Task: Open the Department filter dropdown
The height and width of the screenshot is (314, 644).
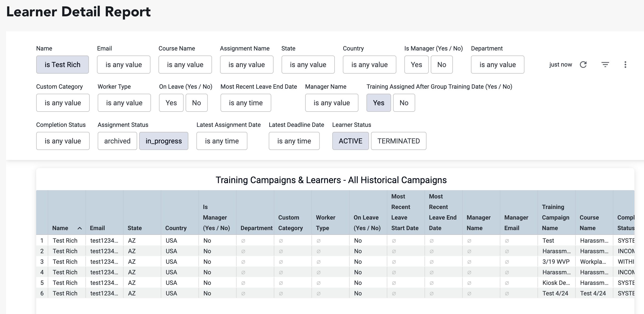Action: 498,65
